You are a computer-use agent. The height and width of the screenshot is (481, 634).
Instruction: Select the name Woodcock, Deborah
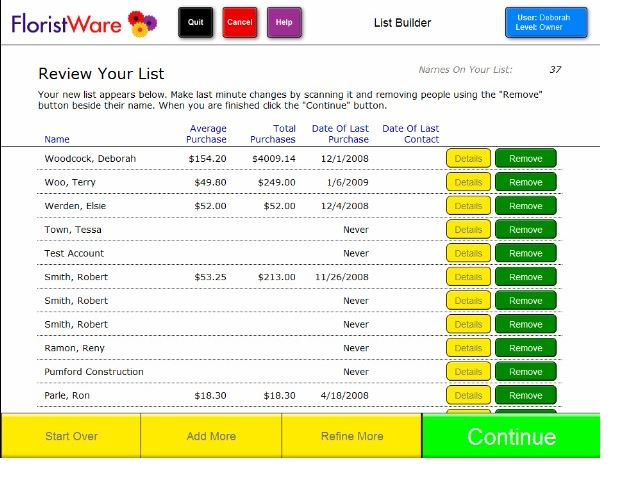pos(90,158)
